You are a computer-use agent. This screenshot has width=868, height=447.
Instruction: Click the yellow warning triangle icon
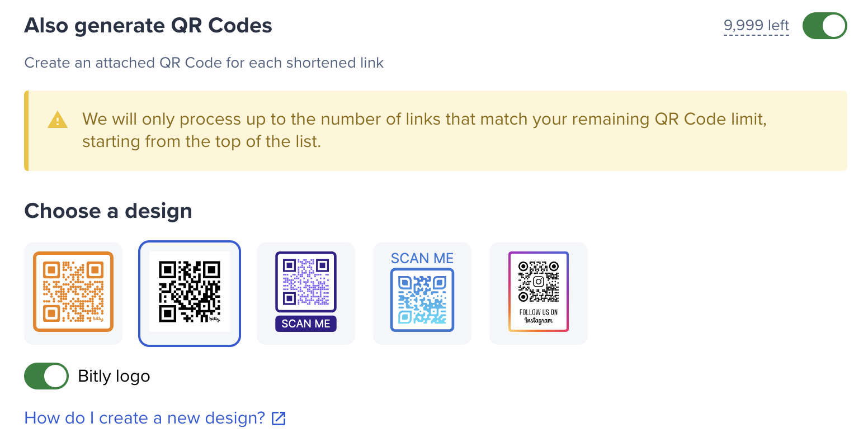58,120
